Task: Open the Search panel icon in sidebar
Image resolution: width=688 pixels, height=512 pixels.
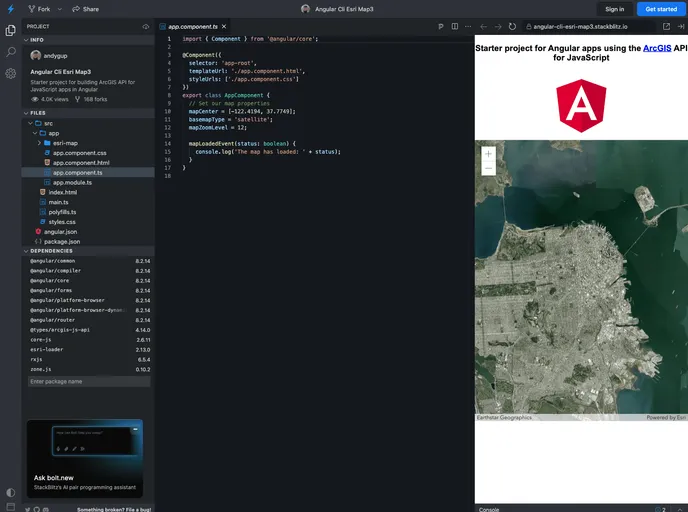Action: click(11, 52)
